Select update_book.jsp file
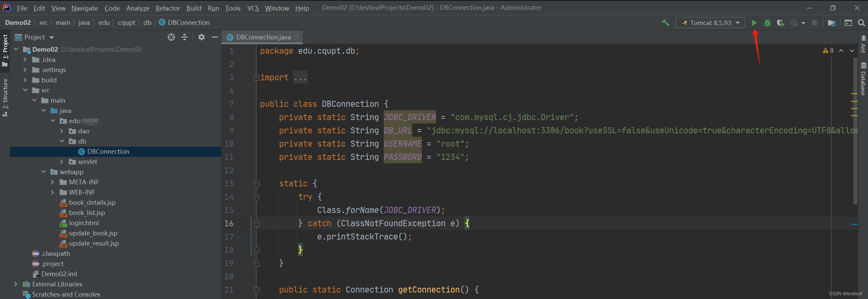The width and height of the screenshot is (868, 299). (93, 233)
